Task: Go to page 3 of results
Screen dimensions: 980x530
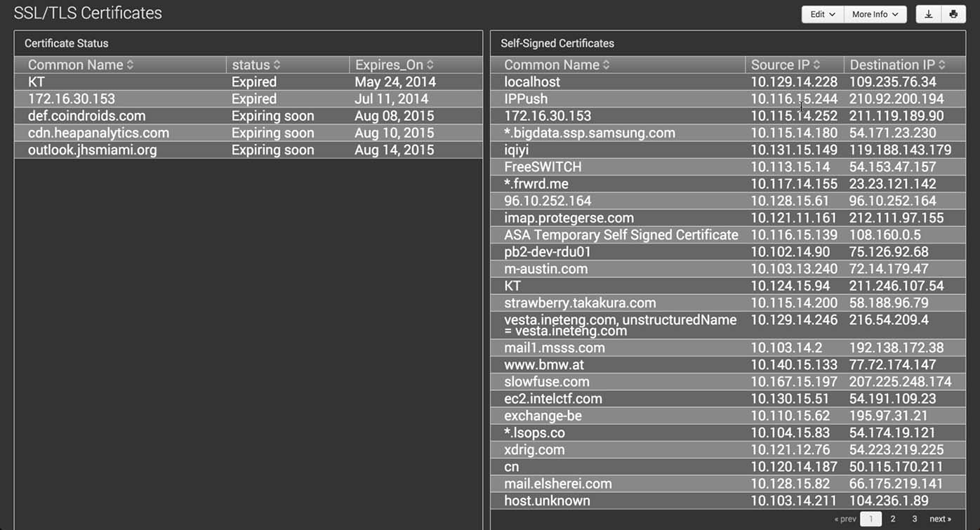Action: click(914, 519)
